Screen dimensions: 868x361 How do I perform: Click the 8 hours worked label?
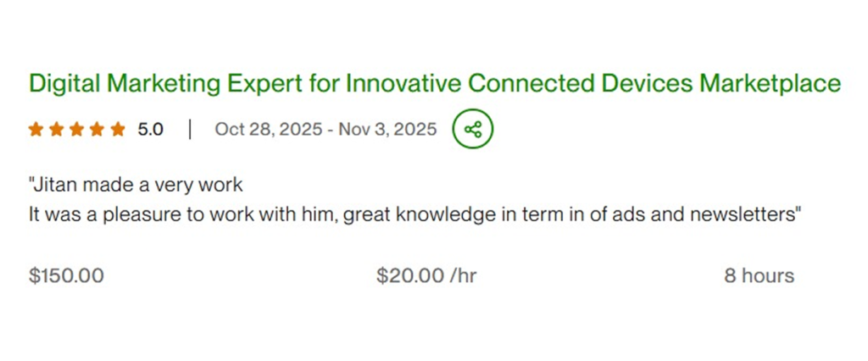click(x=759, y=275)
